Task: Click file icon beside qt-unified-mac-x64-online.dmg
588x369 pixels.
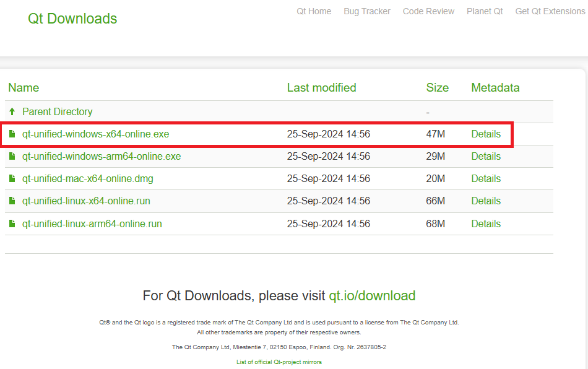Action: 12,178
